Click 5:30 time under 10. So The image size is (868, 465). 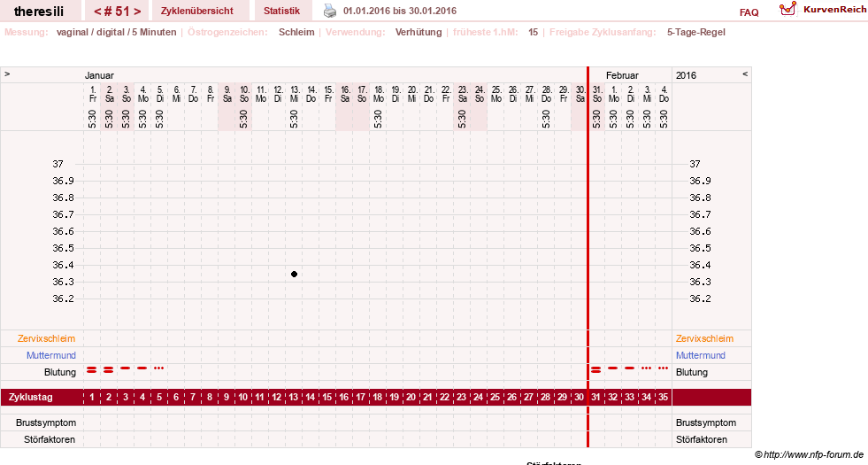243,119
